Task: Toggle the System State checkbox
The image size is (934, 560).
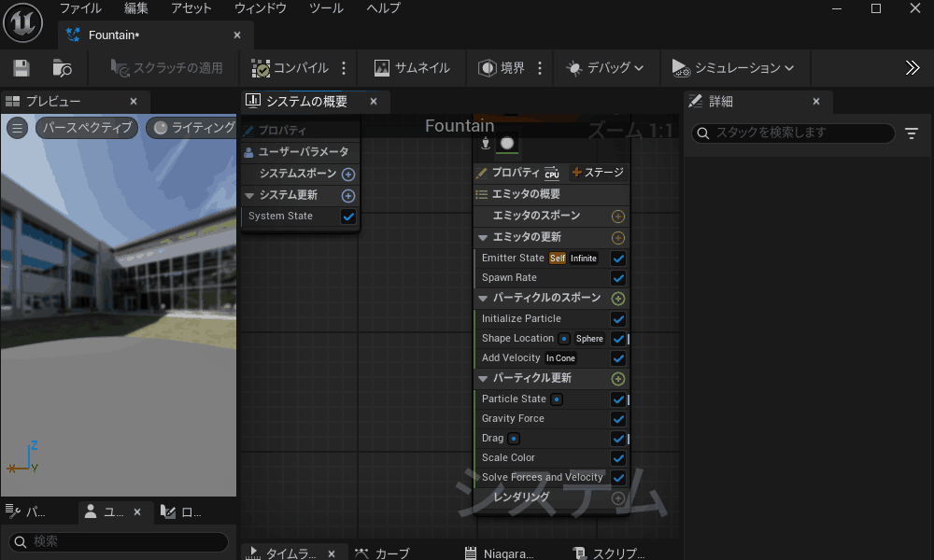Action: point(348,217)
